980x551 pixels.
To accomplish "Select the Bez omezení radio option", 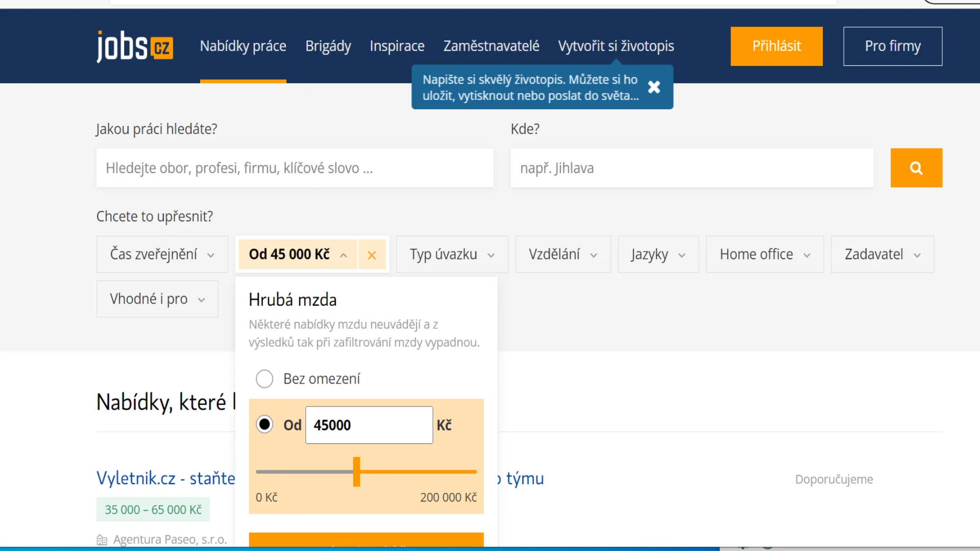I will [x=264, y=379].
